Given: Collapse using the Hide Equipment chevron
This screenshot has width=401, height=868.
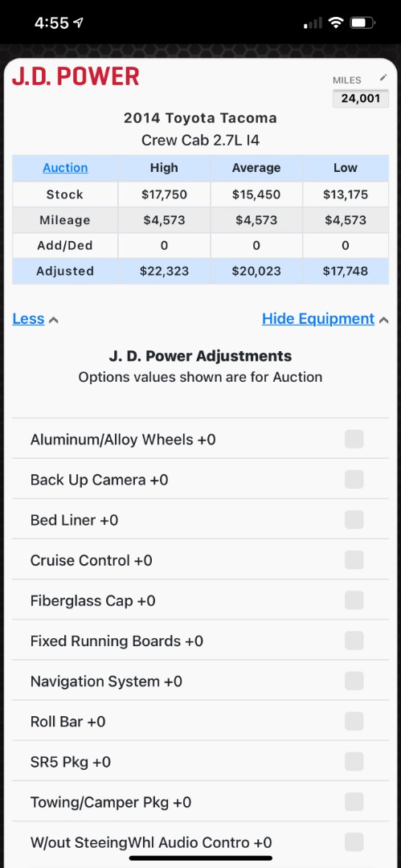Looking at the screenshot, I should (x=384, y=320).
